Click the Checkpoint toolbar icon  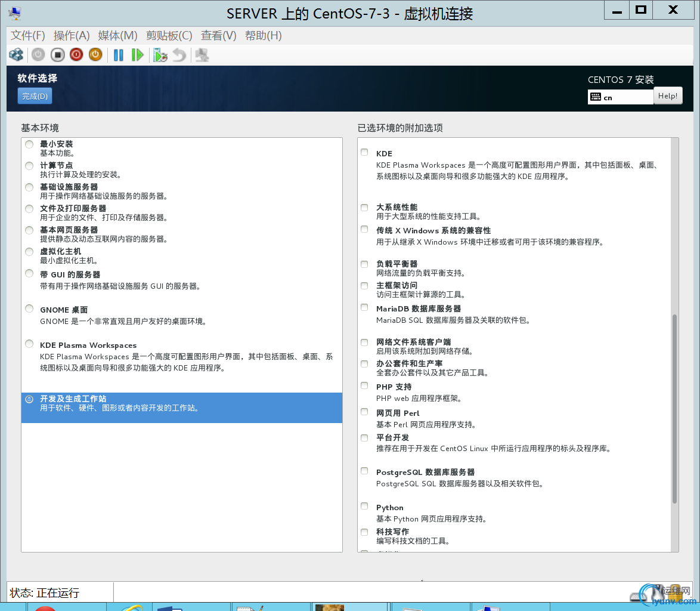tap(160, 55)
